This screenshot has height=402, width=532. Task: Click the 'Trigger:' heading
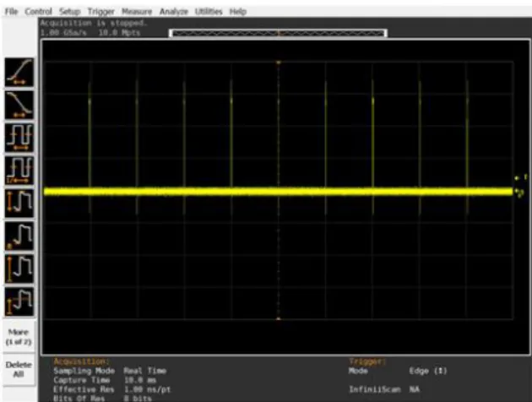367,361
